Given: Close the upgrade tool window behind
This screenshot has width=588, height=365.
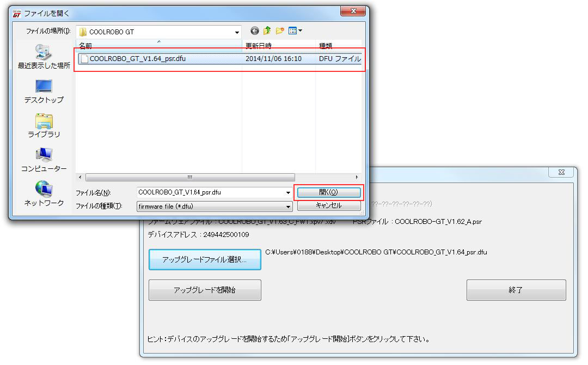Looking at the screenshot, I should click(x=561, y=172).
